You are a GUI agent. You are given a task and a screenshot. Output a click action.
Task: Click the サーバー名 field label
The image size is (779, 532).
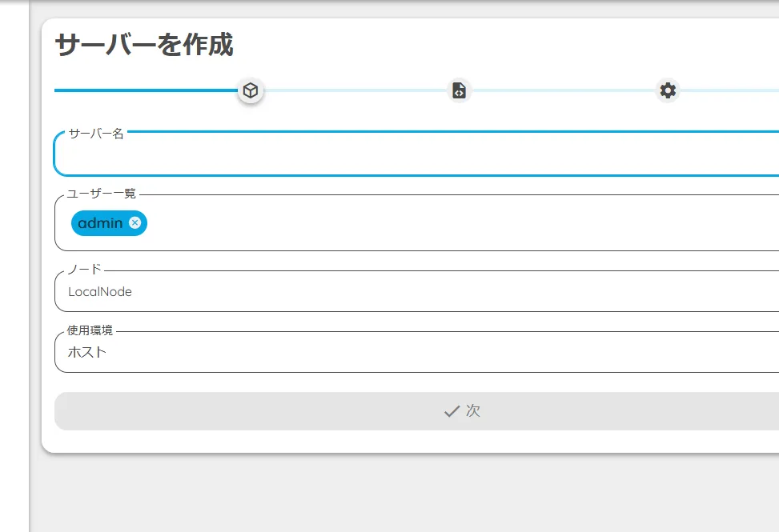tap(96, 134)
